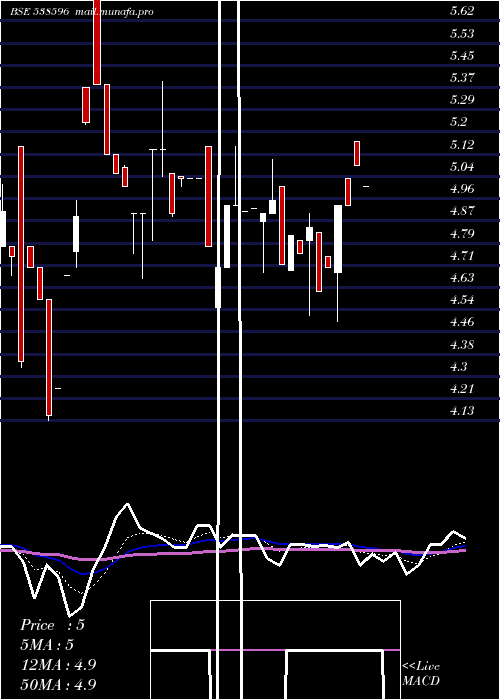Image resolution: width=500 pixels, height=700 pixels.
Task: Select the 5.62 price axis label
Action: point(462,12)
